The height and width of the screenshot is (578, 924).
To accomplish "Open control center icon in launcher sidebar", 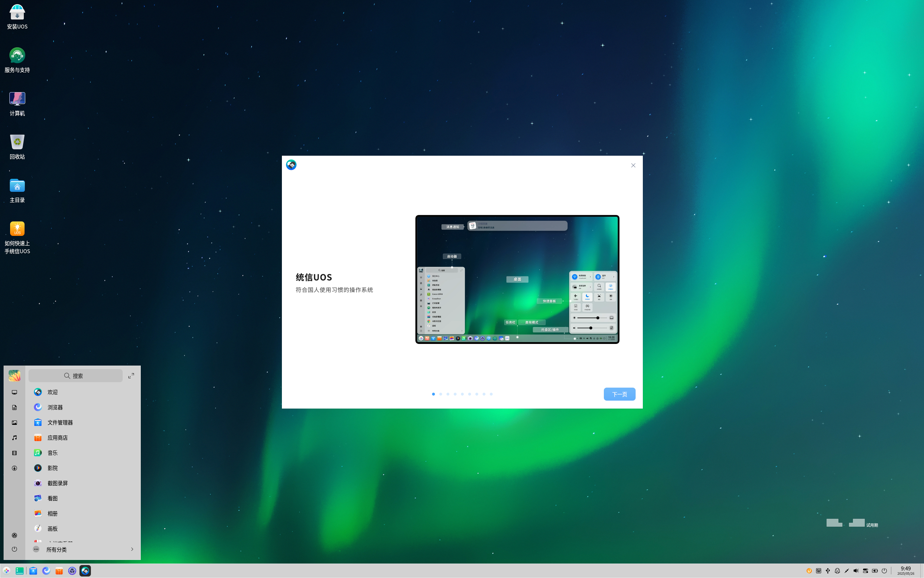I will (14, 536).
